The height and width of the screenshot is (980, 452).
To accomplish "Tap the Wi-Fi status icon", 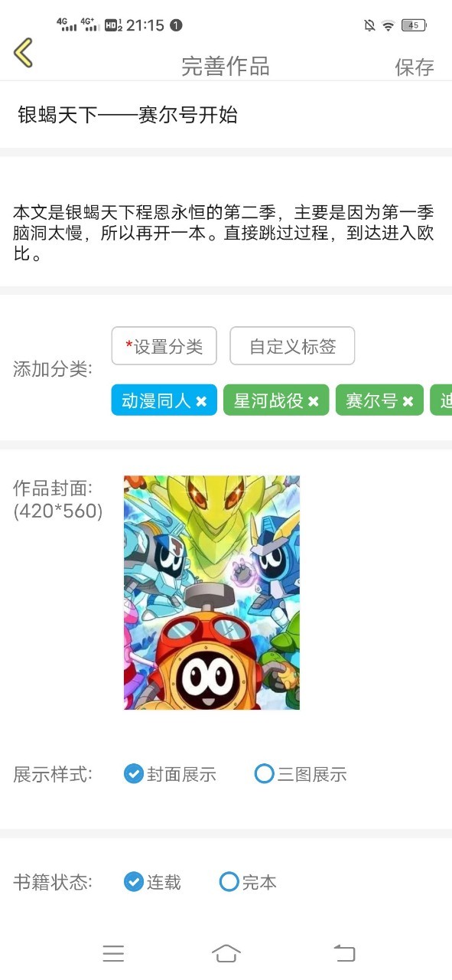I will click(x=389, y=25).
